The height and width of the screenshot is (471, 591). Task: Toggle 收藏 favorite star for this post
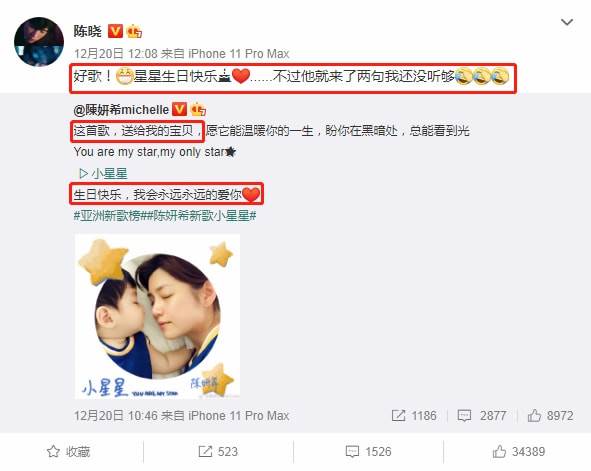pyautogui.click(x=68, y=451)
